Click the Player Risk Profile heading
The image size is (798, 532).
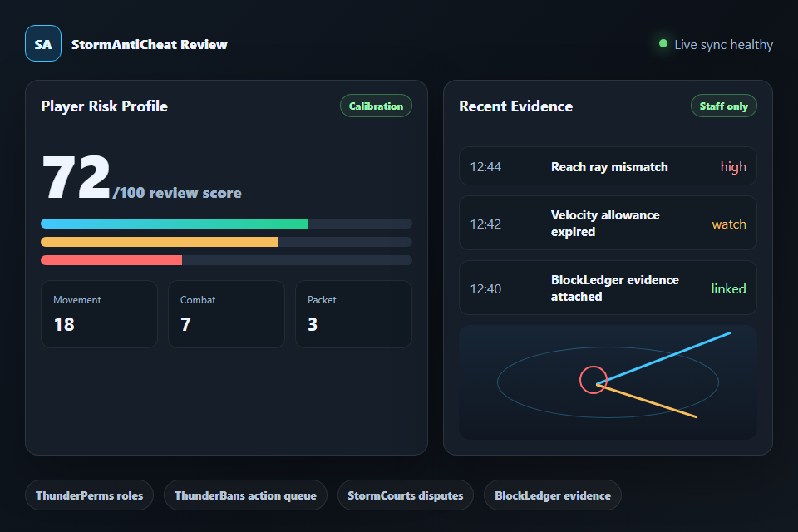[x=105, y=106]
